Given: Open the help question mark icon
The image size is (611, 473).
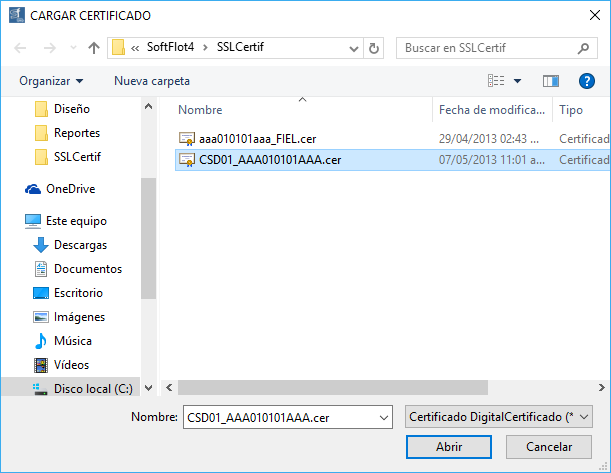Looking at the screenshot, I should tap(587, 80).
